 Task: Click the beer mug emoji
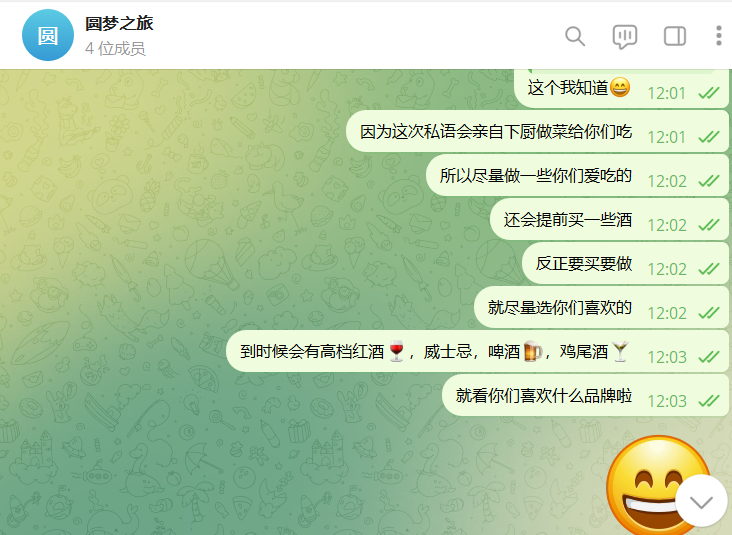pos(532,351)
